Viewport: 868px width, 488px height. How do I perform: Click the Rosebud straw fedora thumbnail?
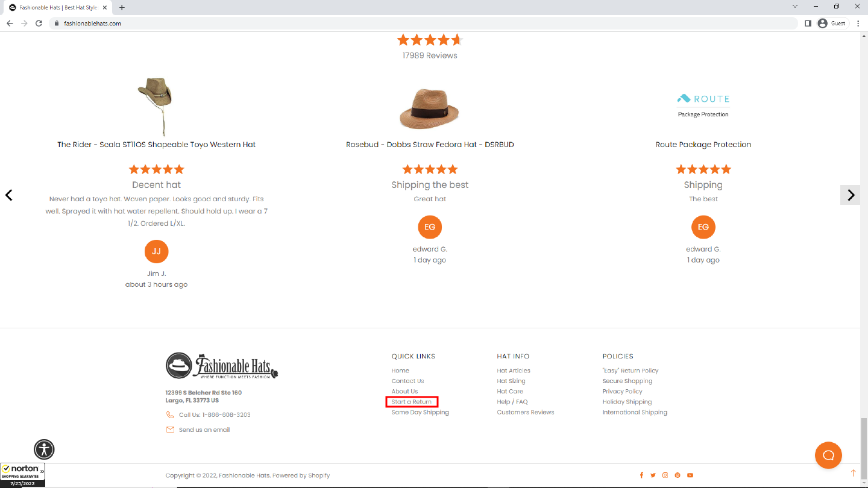coord(430,108)
